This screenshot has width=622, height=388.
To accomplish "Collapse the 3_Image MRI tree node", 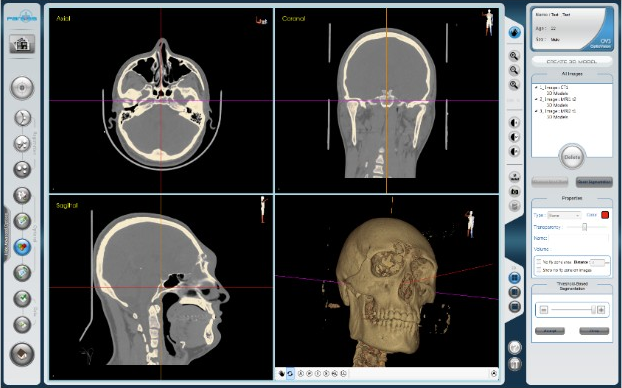I will point(536,111).
